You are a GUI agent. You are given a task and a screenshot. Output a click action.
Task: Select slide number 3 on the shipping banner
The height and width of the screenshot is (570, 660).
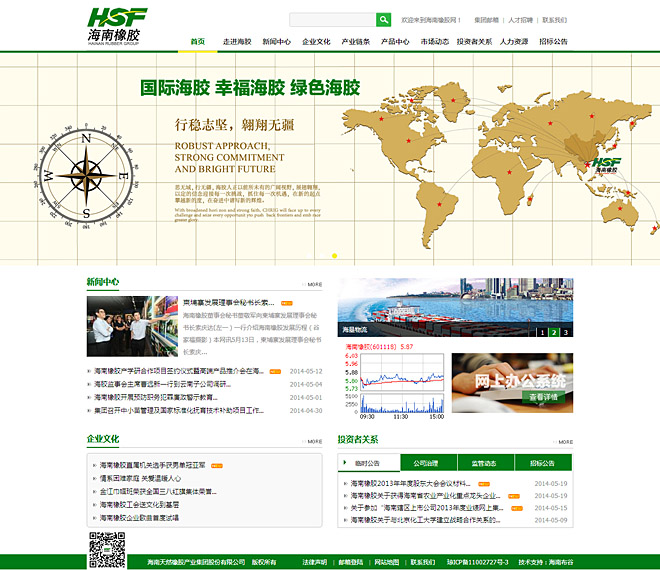[565, 331]
